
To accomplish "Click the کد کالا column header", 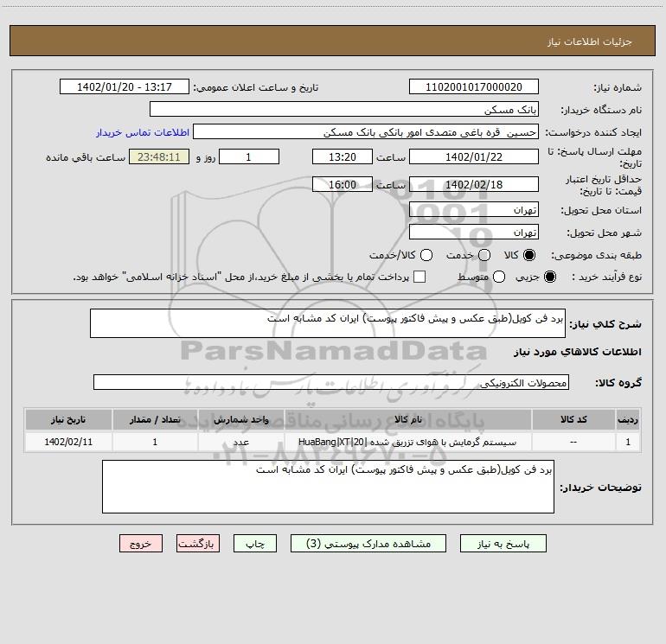I will (573, 419).
